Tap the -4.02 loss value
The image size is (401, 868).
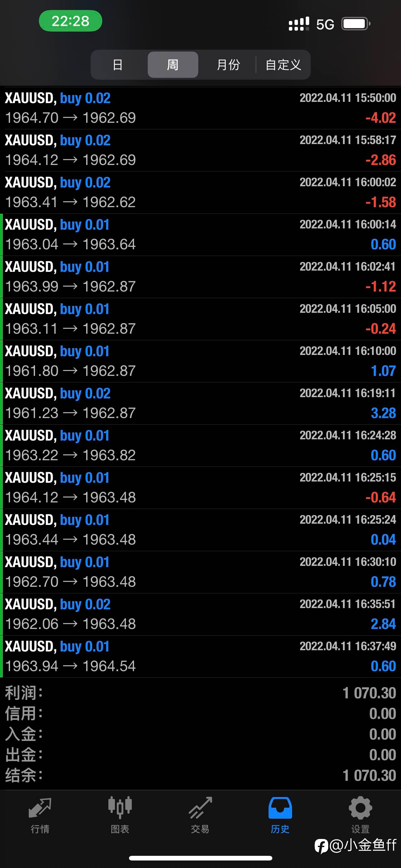pos(381,118)
